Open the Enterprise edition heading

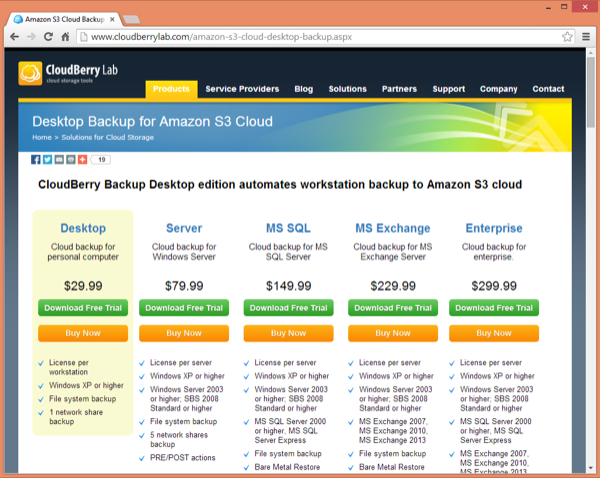(494, 228)
